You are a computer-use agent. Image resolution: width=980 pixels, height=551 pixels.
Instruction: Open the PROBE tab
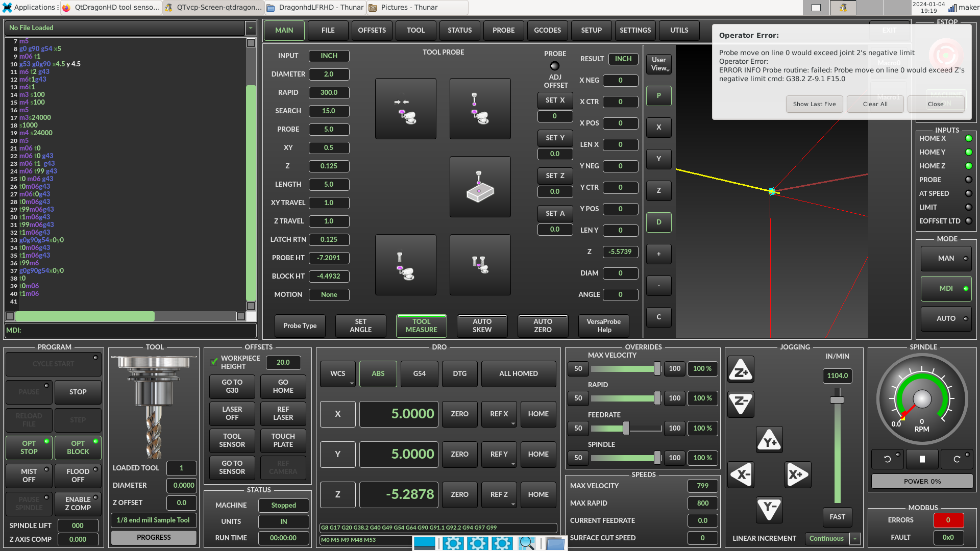click(504, 31)
